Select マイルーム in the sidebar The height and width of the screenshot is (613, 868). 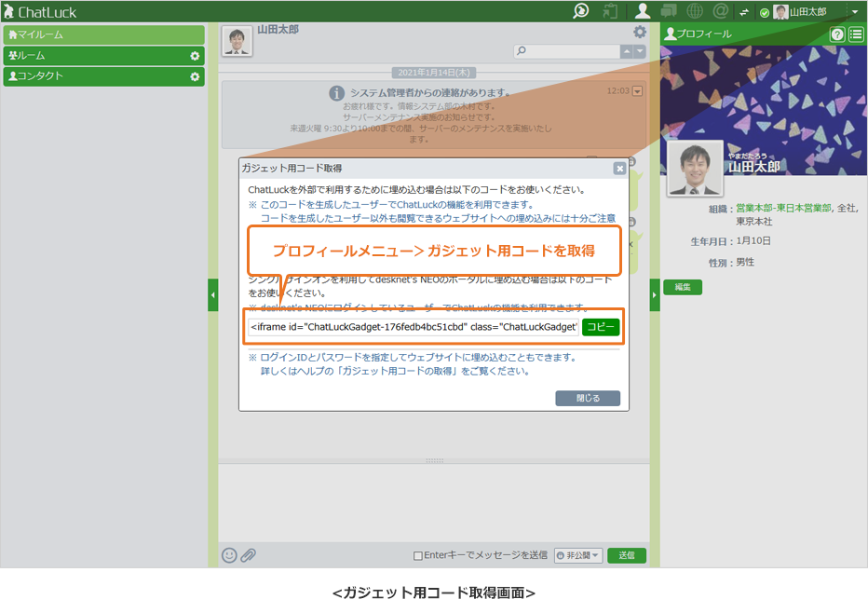click(x=104, y=34)
